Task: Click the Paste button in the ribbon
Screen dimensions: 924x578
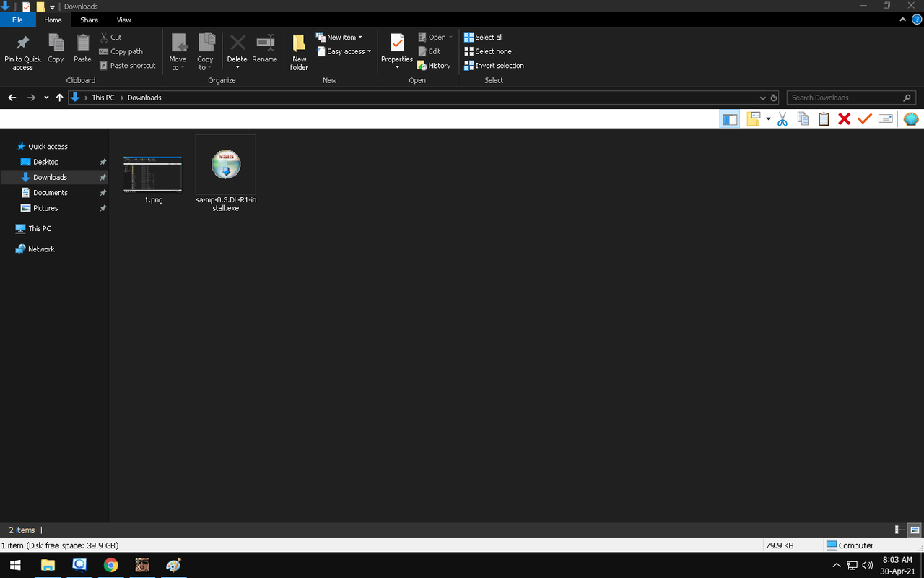Action: 82,49
